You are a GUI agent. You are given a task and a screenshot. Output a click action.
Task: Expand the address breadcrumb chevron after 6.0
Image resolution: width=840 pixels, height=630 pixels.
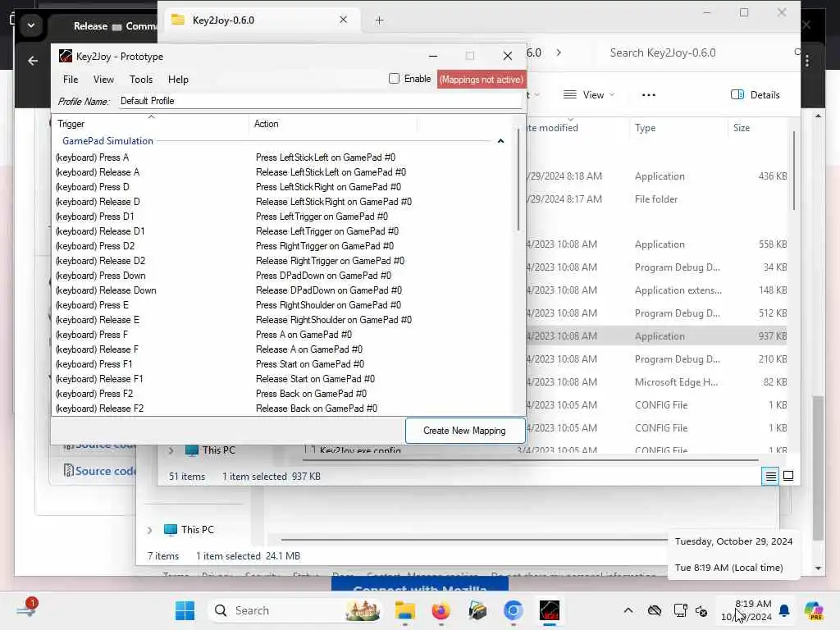(x=558, y=52)
